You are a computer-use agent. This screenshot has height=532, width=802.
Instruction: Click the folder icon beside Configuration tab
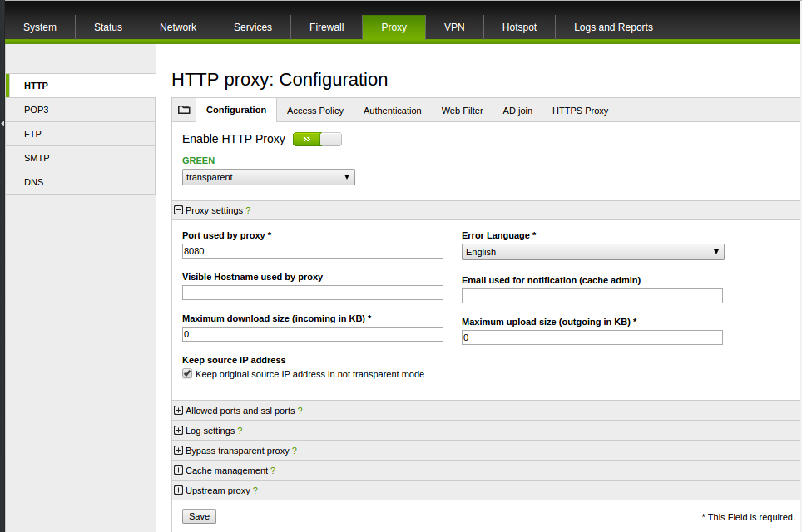point(184,110)
